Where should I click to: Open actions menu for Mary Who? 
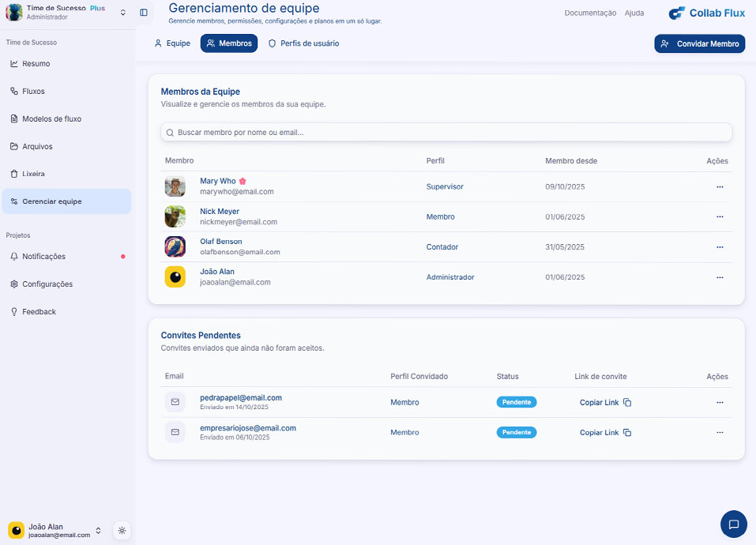point(720,187)
